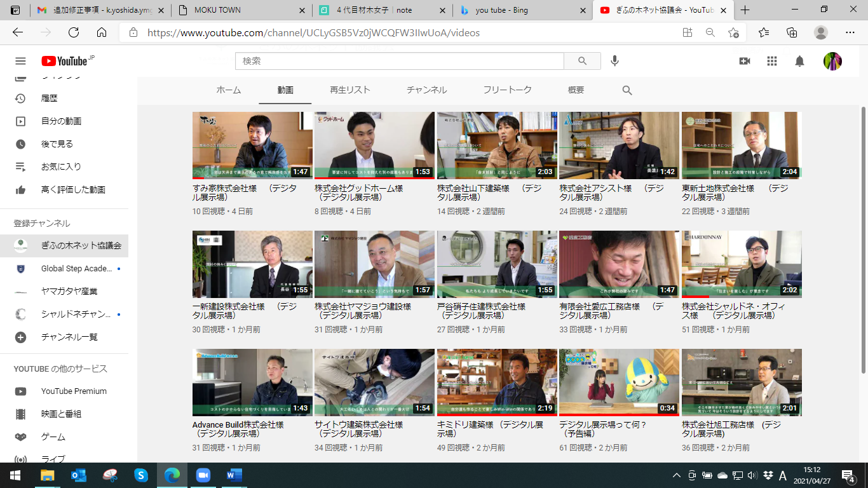This screenshot has width=868, height=488.
Task: Open the YouTube apps grid icon
Action: click(772, 61)
